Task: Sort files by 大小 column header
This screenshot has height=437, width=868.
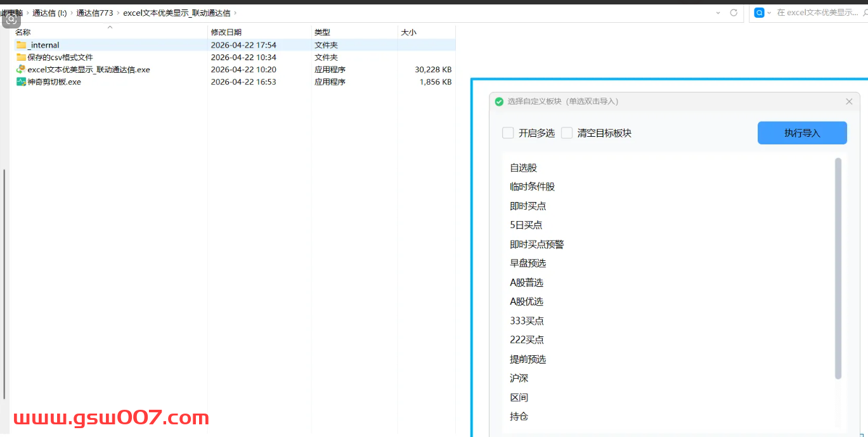Action: pos(409,32)
